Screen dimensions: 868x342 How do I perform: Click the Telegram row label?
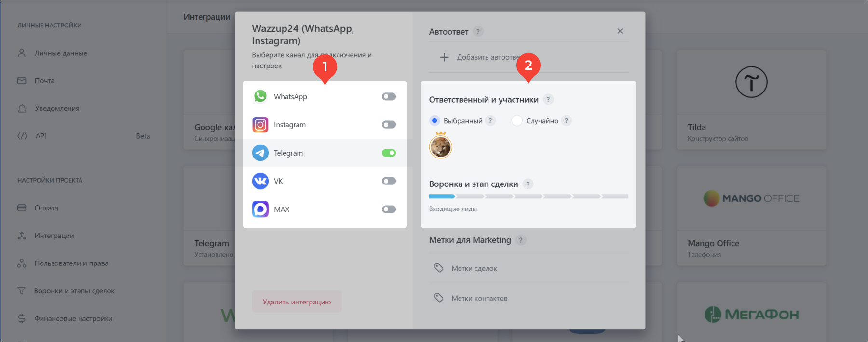point(288,153)
